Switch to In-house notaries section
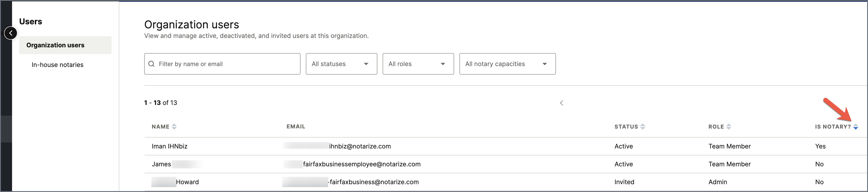This screenshot has height=192, width=868. point(57,65)
